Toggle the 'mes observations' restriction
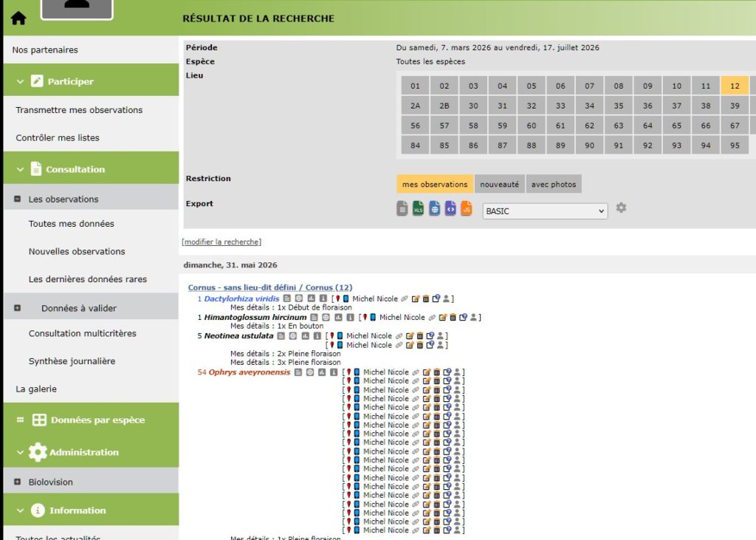Image resolution: width=756 pixels, height=540 pixels. [435, 184]
